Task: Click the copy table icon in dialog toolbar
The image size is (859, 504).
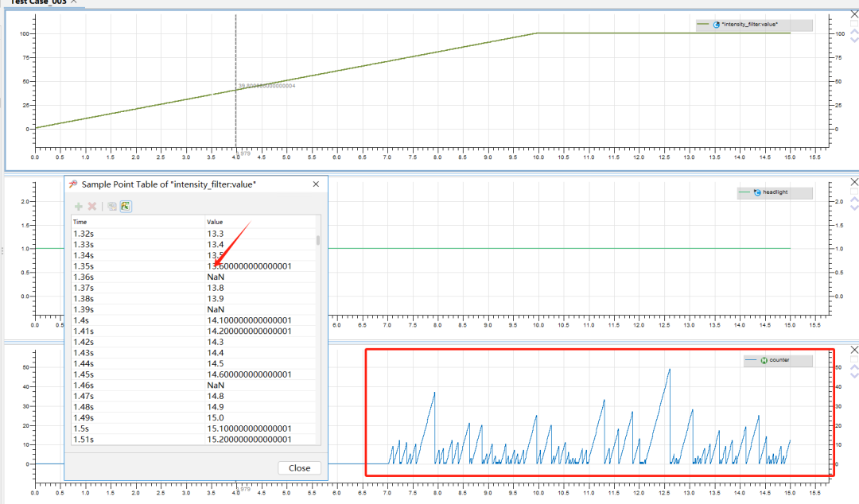Action: pyautogui.click(x=112, y=206)
